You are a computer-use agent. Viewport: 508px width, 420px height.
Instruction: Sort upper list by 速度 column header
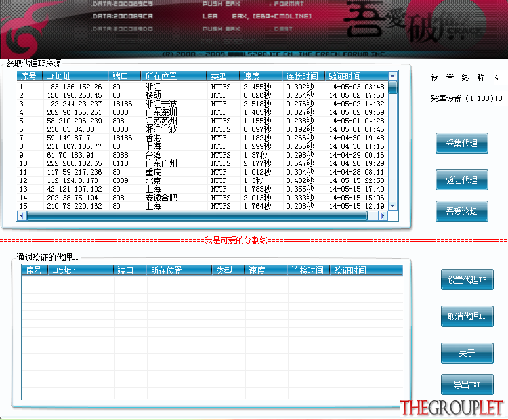[x=261, y=76]
